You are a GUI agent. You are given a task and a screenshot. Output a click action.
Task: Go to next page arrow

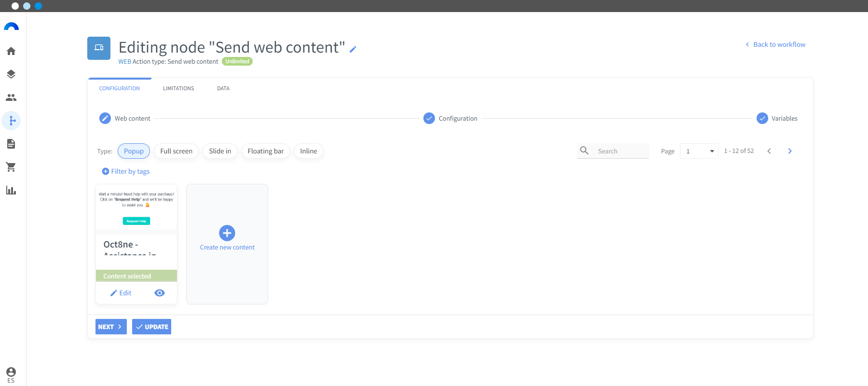[790, 151]
